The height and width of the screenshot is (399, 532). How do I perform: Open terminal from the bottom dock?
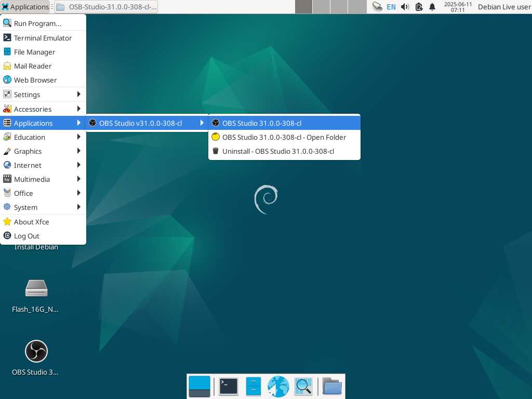point(229,387)
